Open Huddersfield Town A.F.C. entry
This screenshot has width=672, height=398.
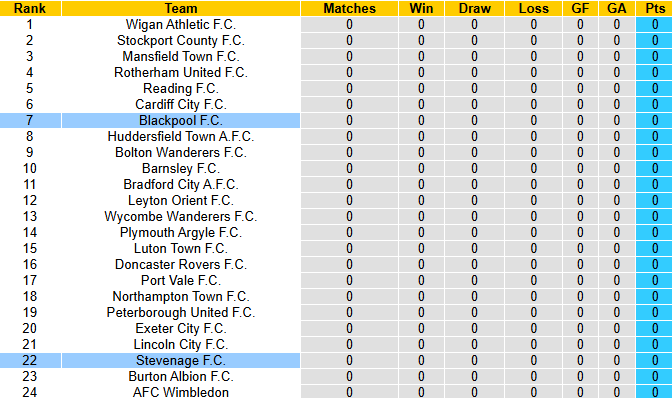181,136
